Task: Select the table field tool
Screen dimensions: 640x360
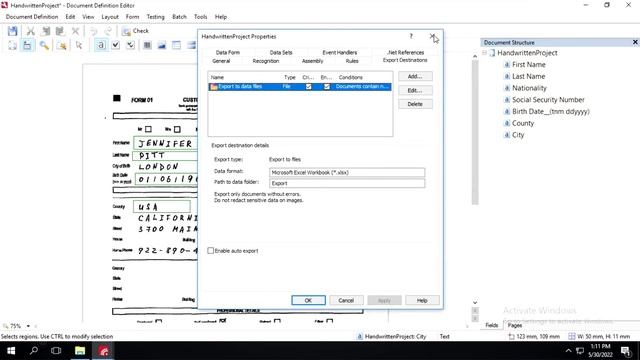Action: point(176,45)
